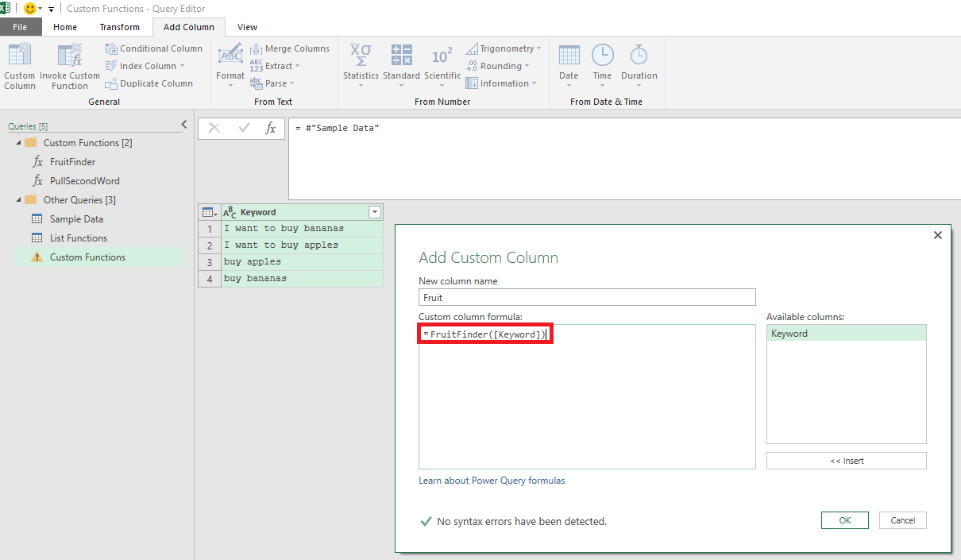Click the confirm checkmark in formula bar
Screen dimensions: 961x560
pyautogui.click(x=244, y=128)
